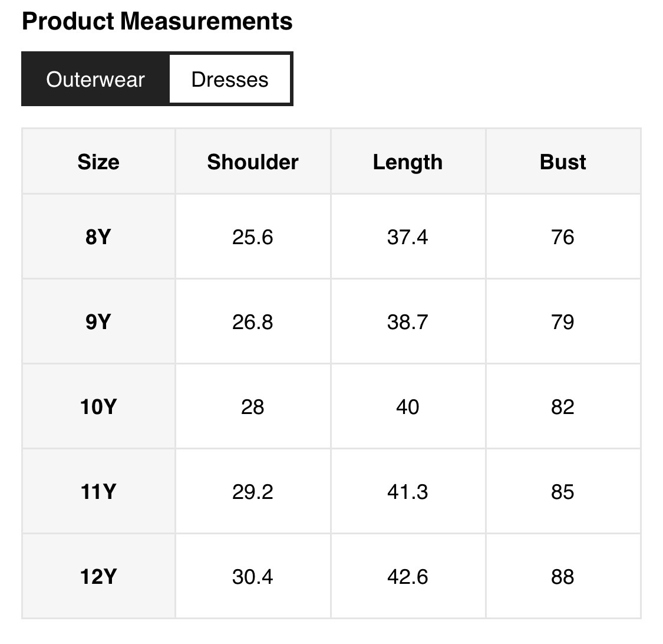This screenshot has width=663, height=644.
Task: Click the Bust column header
Action: [x=563, y=162]
